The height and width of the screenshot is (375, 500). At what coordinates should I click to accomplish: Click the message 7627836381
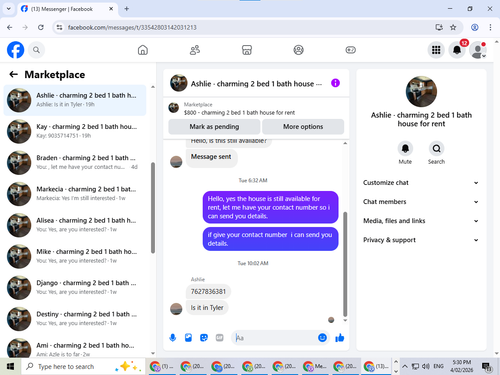coord(208,292)
